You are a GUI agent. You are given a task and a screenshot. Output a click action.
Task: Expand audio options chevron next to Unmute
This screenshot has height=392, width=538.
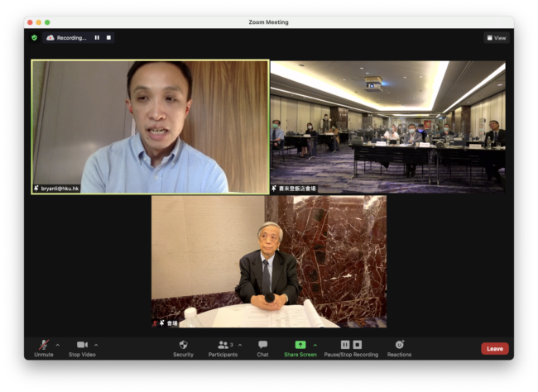click(x=57, y=345)
